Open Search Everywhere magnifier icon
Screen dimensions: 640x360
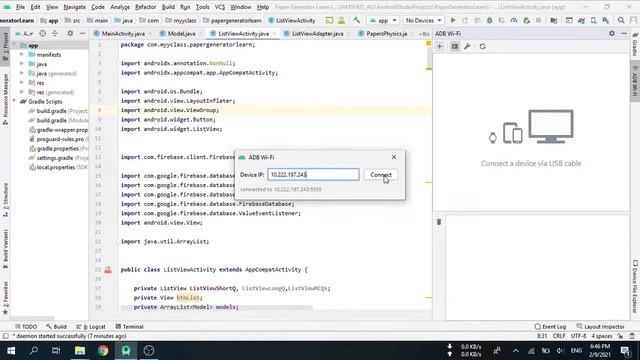tap(621, 20)
